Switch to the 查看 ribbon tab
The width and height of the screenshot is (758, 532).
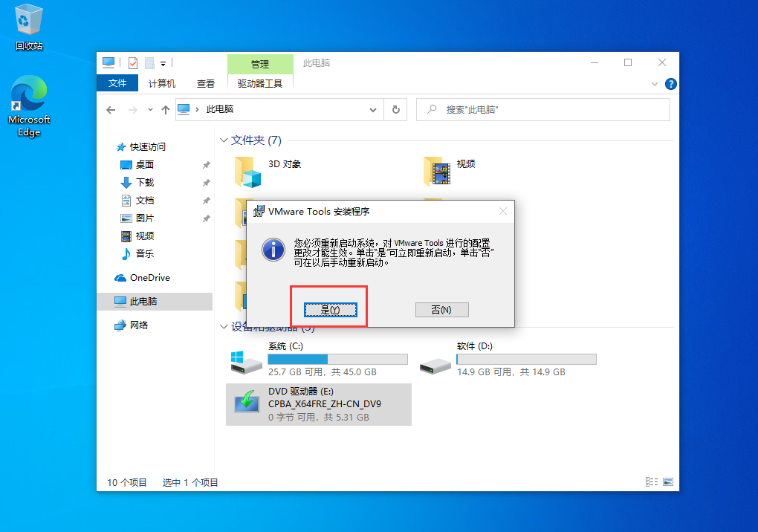coord(205,84)
